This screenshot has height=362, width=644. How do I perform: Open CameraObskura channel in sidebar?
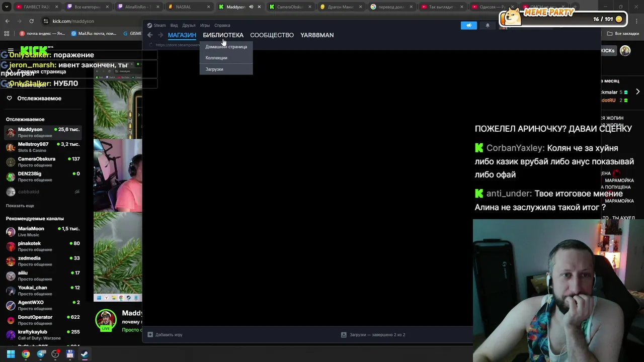(x=44, y=161)
